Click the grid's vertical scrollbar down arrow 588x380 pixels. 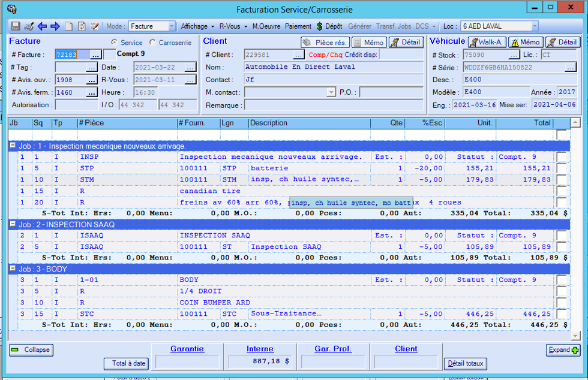tap(575, 336)
